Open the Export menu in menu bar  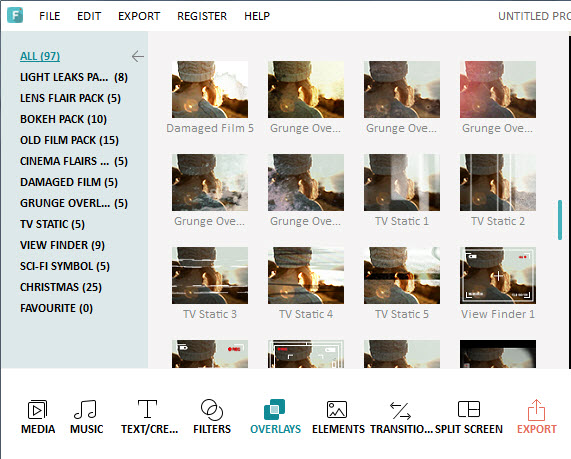pyautogui.click(x=139, y=16)
